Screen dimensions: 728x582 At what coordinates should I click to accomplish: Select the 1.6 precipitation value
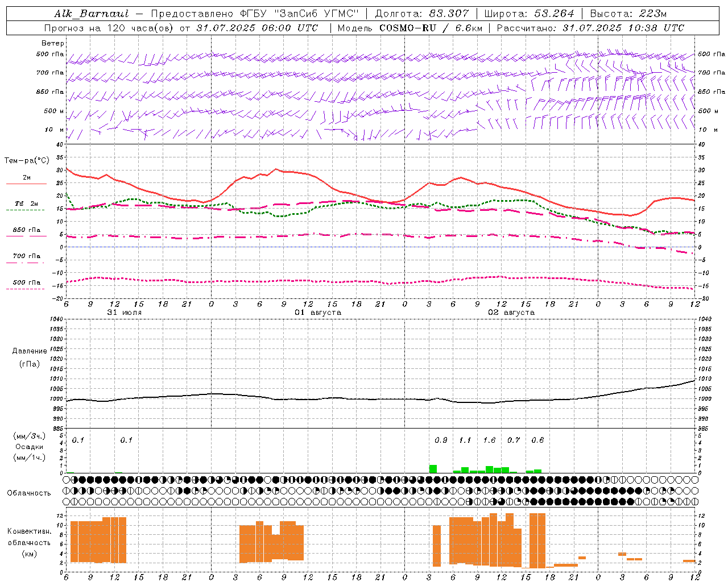pyautogui.click(x=489, y=440)
